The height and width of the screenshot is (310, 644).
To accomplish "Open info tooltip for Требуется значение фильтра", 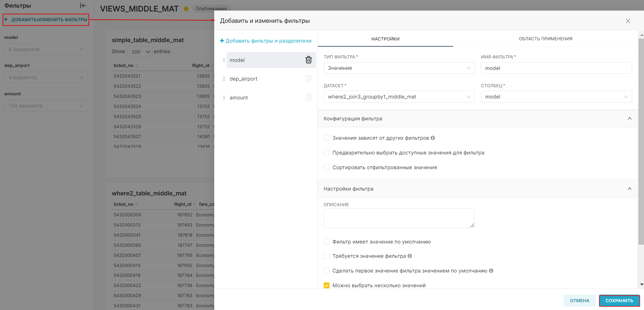I will [410, 256].
